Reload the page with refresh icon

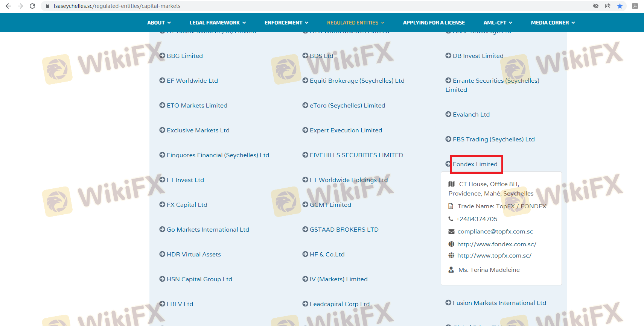tap(32, 6)
